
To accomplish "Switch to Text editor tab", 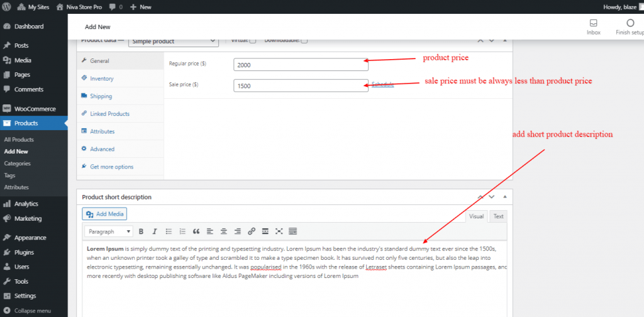I will coord(498,216).
